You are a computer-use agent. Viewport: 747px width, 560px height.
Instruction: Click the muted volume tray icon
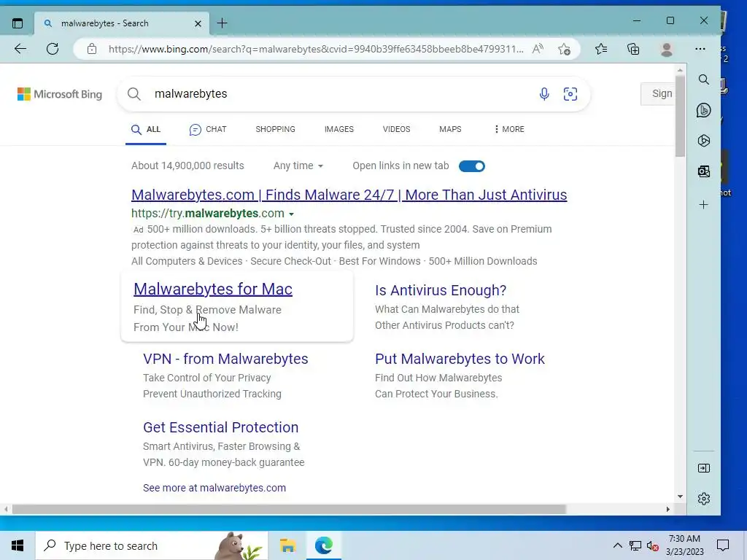653,545
